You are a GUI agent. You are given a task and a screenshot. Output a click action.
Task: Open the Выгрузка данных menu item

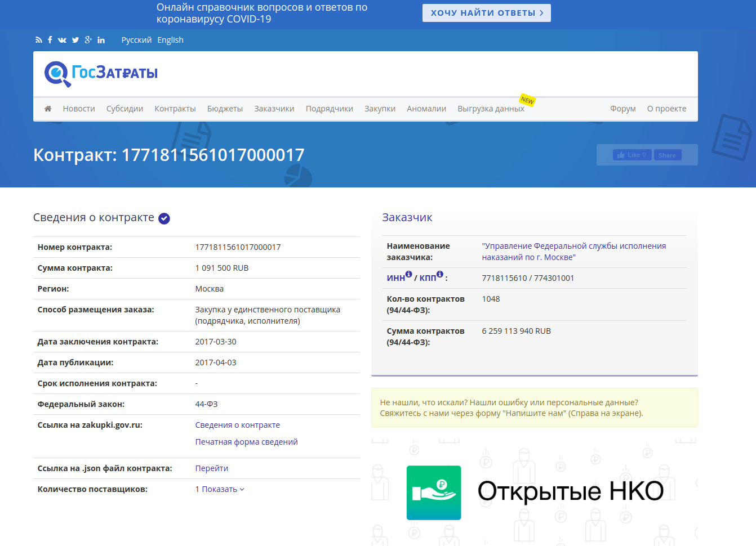pyautogui.click(x=491, y=109)
